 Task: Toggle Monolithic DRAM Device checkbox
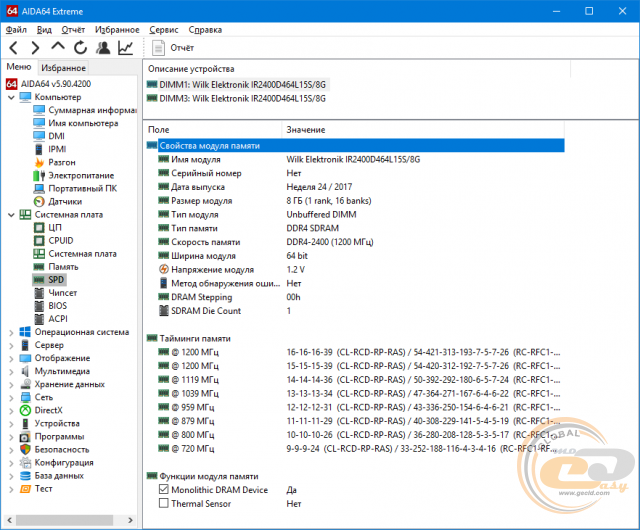click(x=164, y=489)
